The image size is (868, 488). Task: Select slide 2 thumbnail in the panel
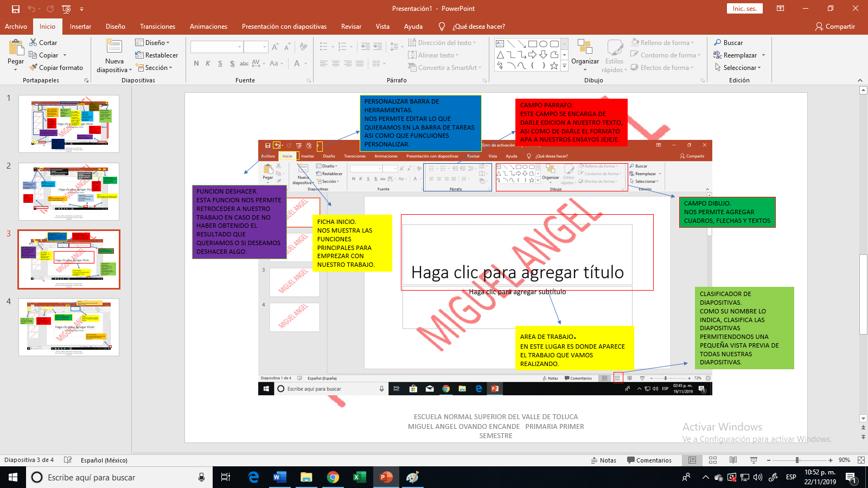tap(69, 191)
